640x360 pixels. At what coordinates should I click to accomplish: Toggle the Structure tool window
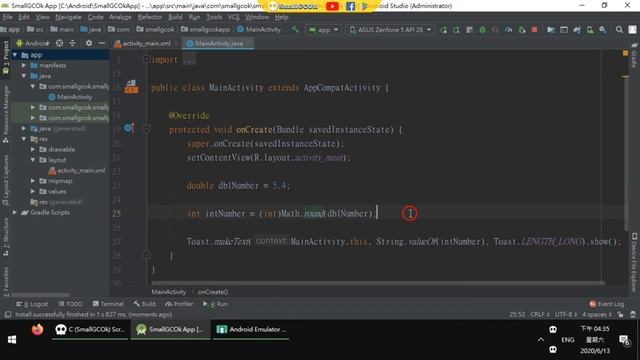(x=5, y=237)
